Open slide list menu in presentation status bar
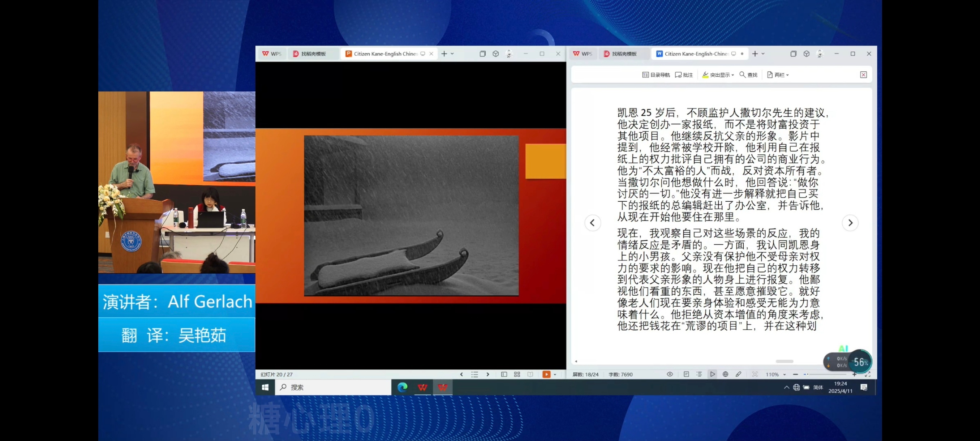980x441 pixels. click(x=474, y=374)
